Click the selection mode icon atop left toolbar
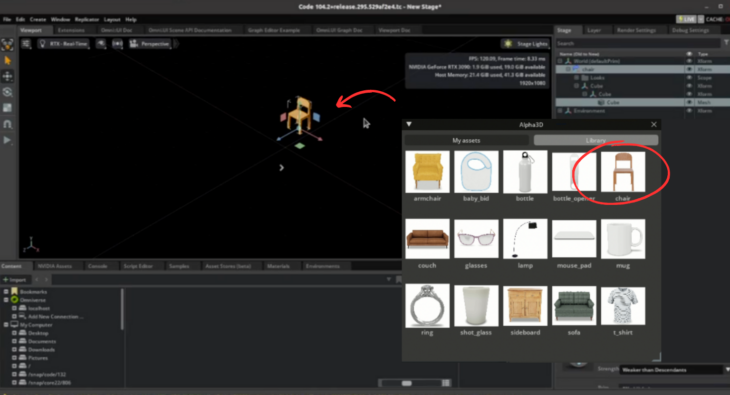The width and height of the screenshot is (730, 395). (7, 44)
